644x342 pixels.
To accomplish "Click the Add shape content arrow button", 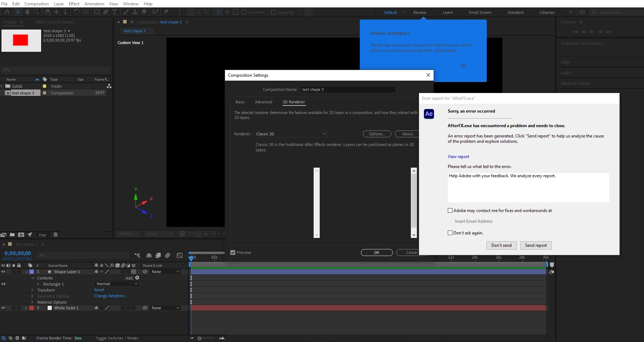I will click(x=137, y=278).
